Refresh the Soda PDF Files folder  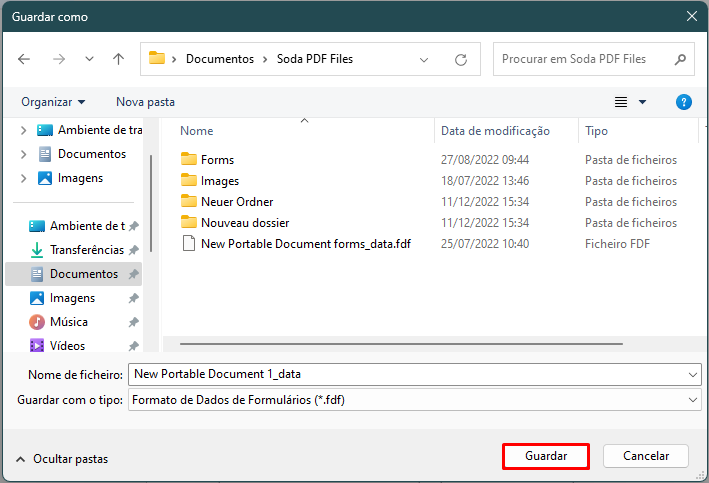point(461,60)
